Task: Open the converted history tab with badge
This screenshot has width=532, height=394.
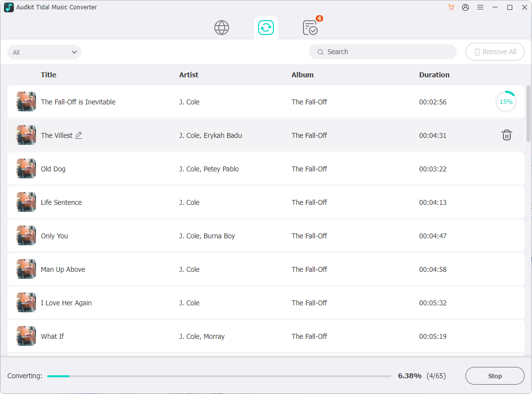Action: pyautogui.click(x=311, y=27)
